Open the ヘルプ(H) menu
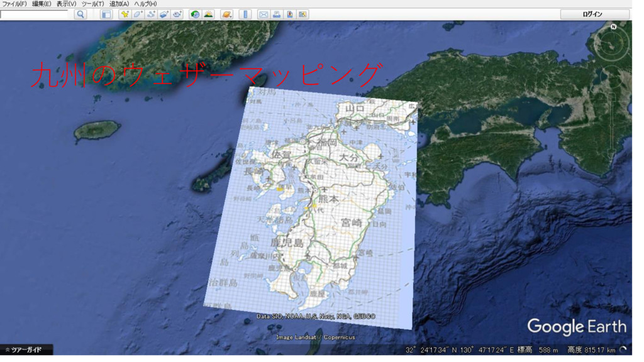Image resolution: width=644 pixels, height=362 pixels. (x=145, y=4)
